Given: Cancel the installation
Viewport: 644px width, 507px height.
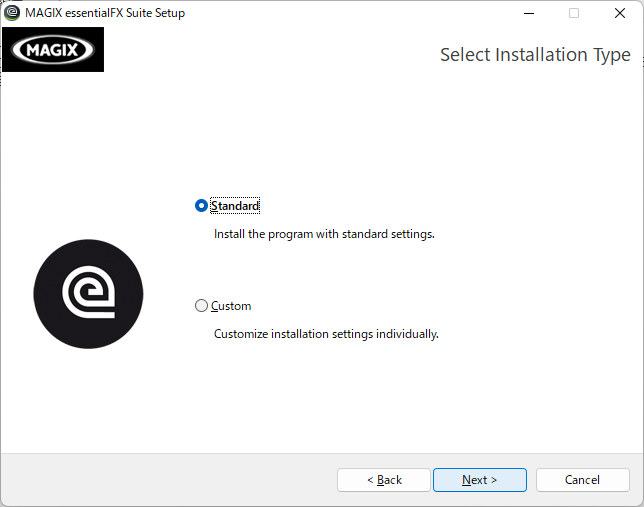Looking at the screenshot, I should (582, 480).
